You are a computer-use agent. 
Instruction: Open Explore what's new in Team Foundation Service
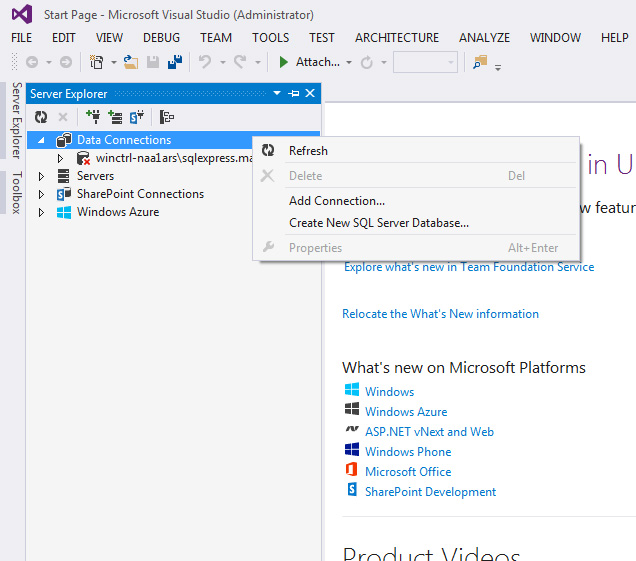[469, 267]
